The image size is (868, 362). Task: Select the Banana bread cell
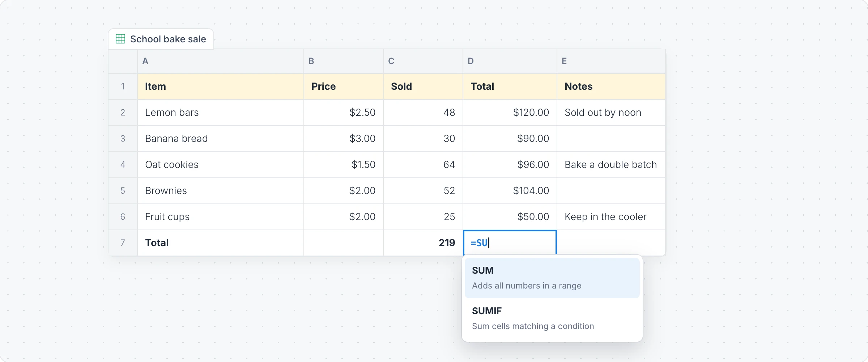(221, 139)
